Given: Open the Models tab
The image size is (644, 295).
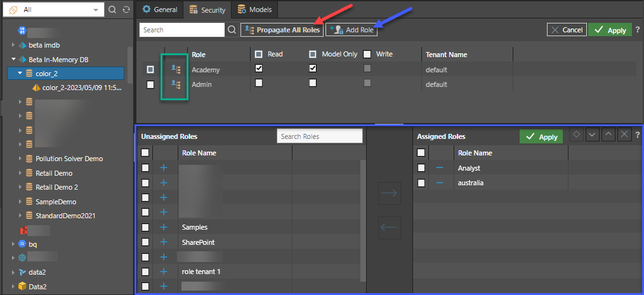Looking at the screenshot, I should 255,10.
